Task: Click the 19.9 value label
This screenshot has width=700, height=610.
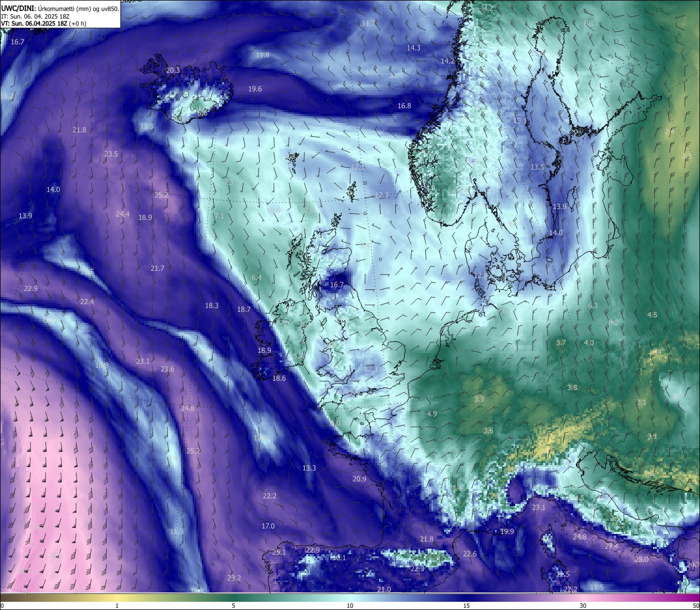Action: coord(507,531)
